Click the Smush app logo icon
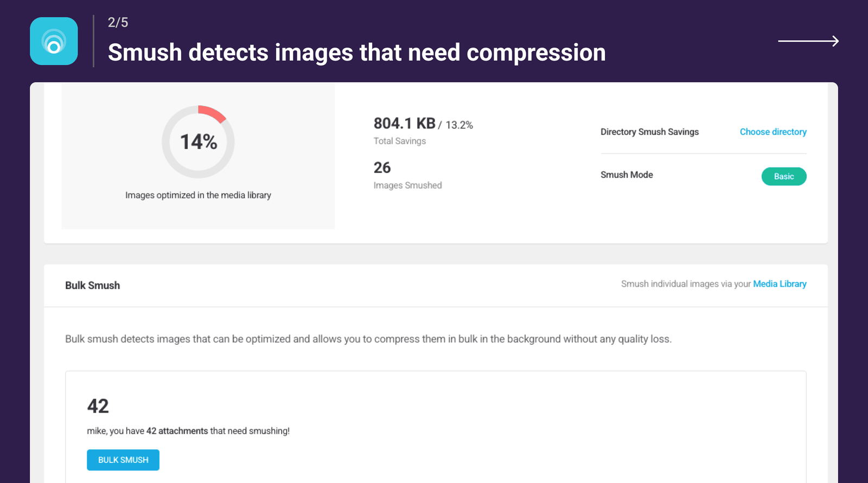This screenshot has height=483, width=868. pos(54,41)
